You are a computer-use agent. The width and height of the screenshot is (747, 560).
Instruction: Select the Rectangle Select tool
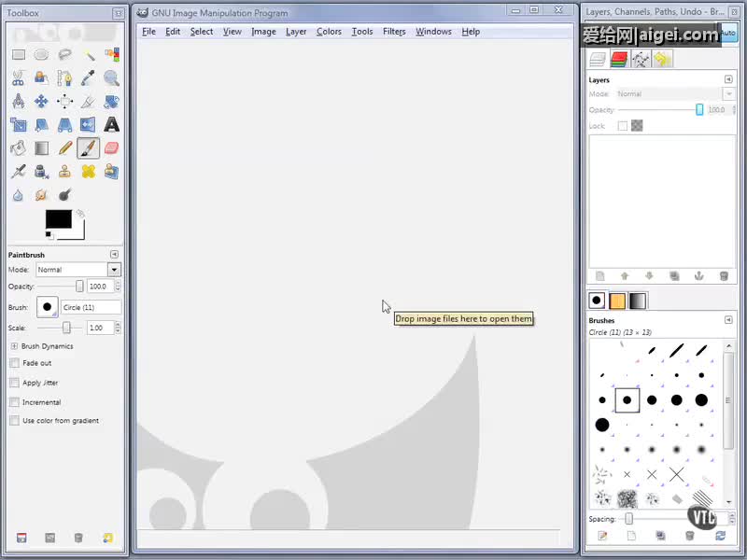tap(18, 54)
